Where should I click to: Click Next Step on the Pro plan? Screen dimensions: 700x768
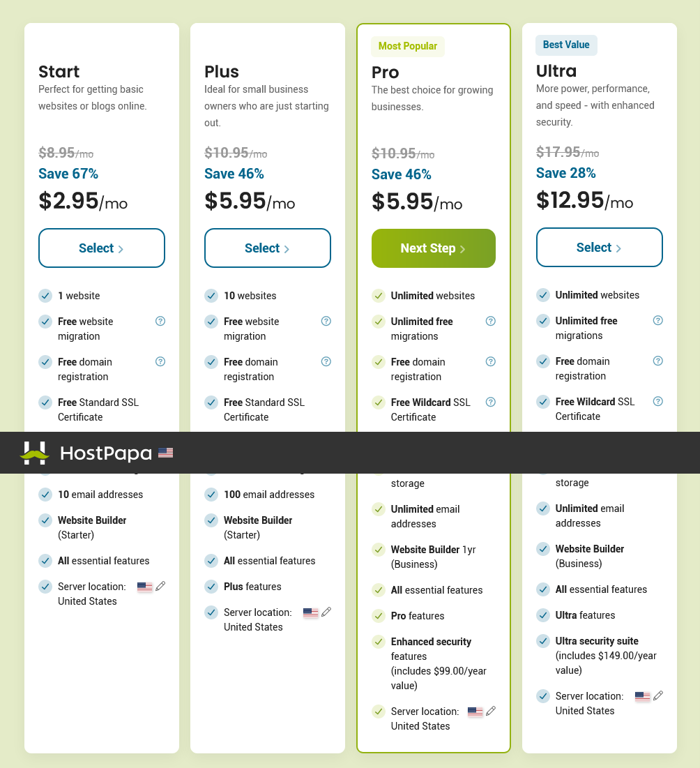433,248
